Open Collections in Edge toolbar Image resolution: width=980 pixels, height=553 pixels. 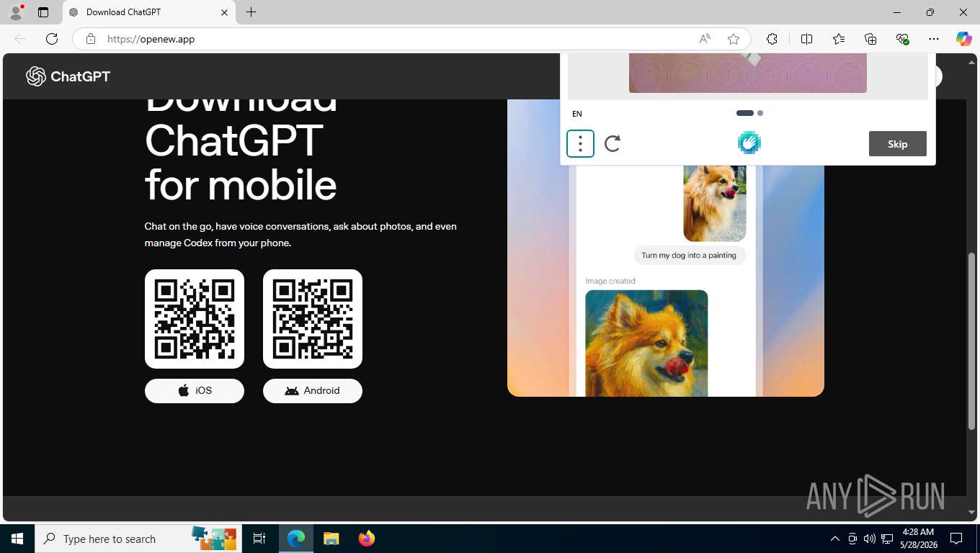[870, 39]
